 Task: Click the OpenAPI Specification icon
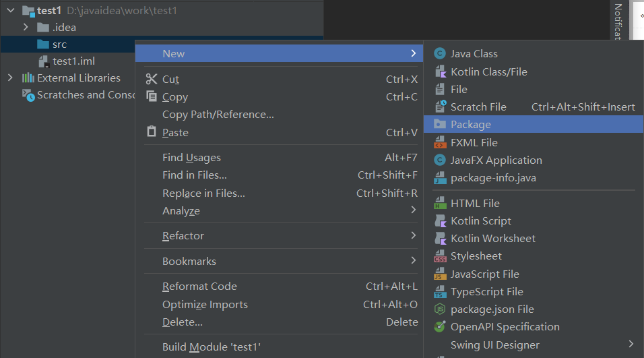coord(440,327)
